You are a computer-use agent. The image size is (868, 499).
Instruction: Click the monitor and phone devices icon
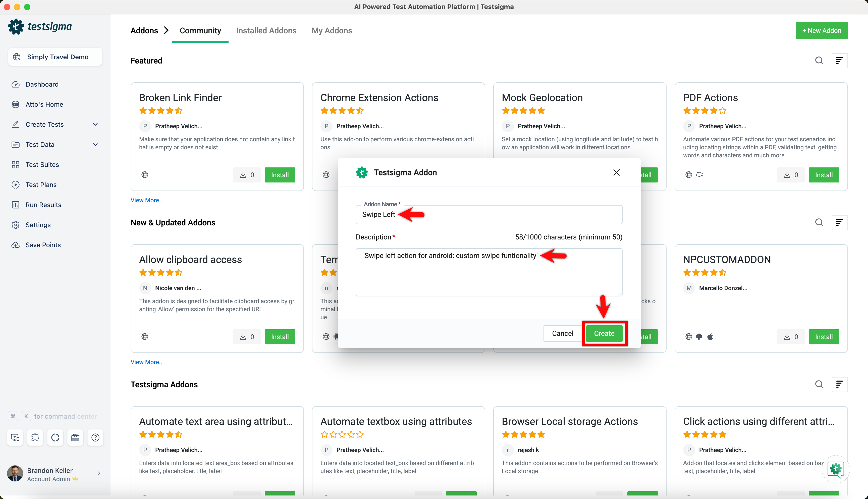coord(15,437)
